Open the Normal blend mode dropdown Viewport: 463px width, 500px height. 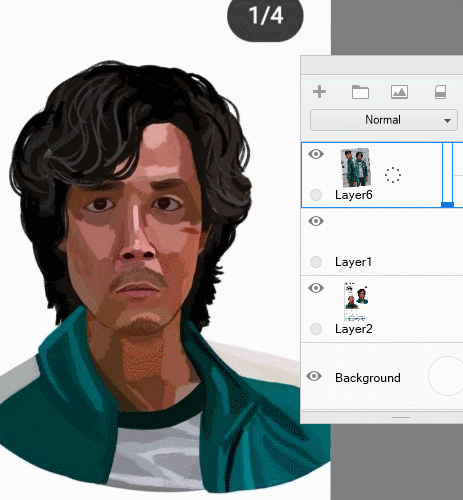click(384, 120)
